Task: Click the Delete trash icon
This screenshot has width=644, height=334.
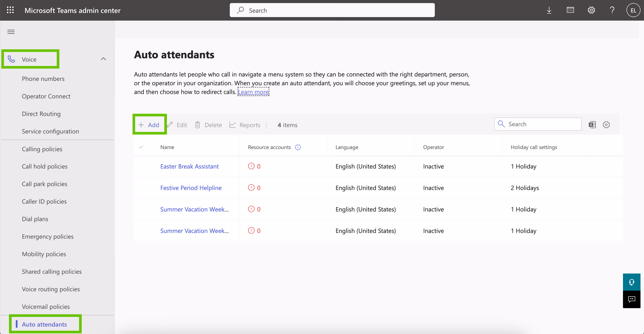Action: click(198, 125)
